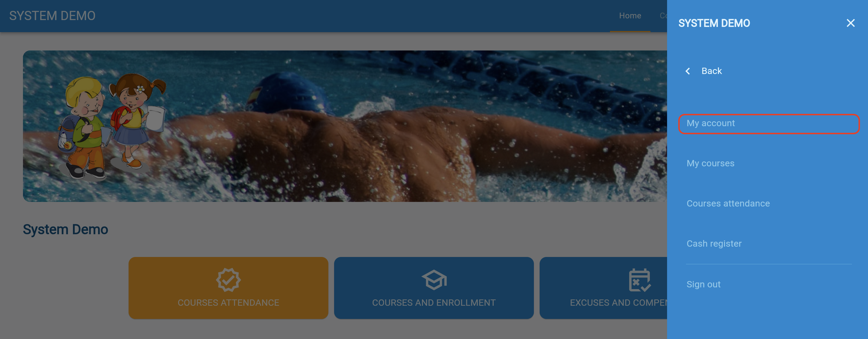The width and height of the screenshot is (868, 339).
Task: Open the EXCUSES AND COMPENSATION tile
Action: point(603,288)
